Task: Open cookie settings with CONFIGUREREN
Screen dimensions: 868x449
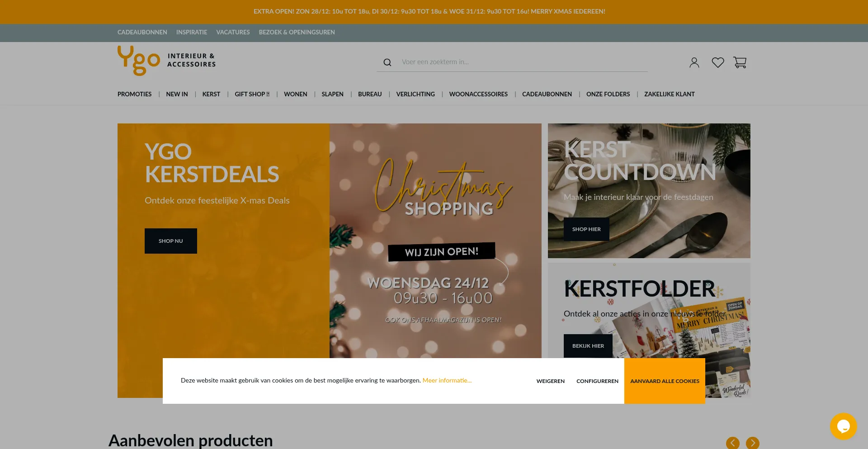Action: [597, 381]
